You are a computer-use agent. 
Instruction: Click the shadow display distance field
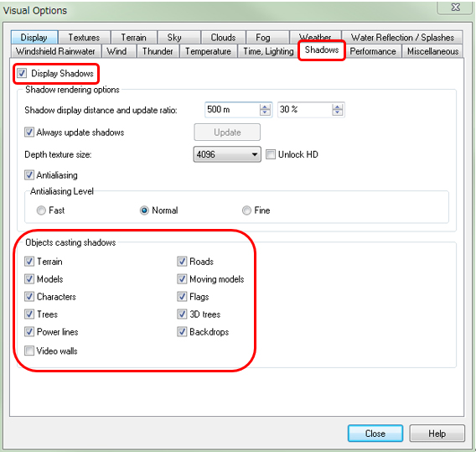coord(232,110)
